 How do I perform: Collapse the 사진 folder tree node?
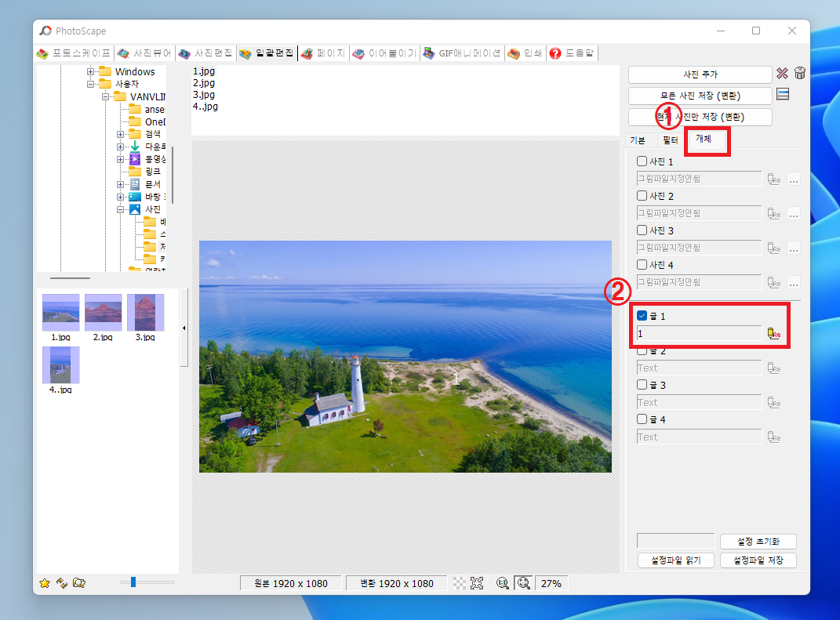[121, 209]
